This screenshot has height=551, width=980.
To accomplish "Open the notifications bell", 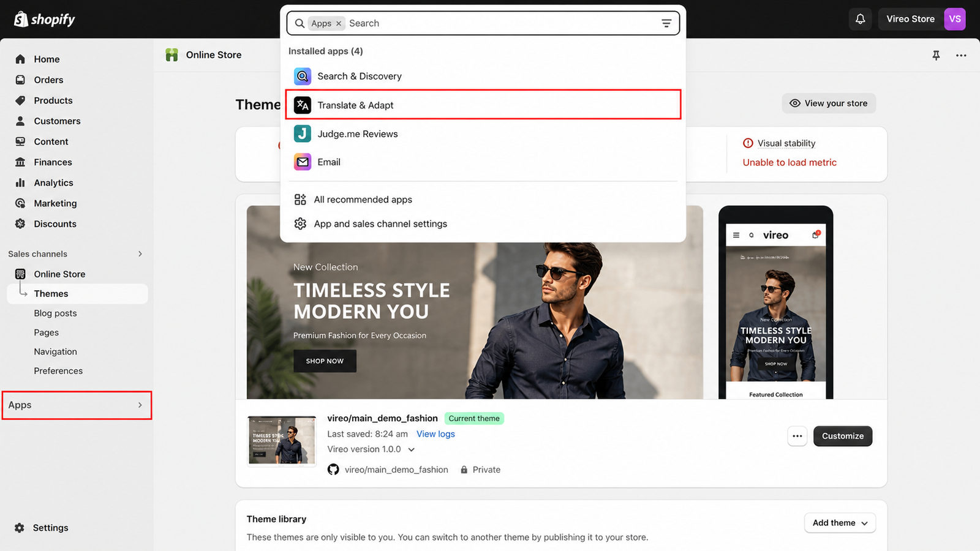I will pyautogui.click(x=861, y=19).
